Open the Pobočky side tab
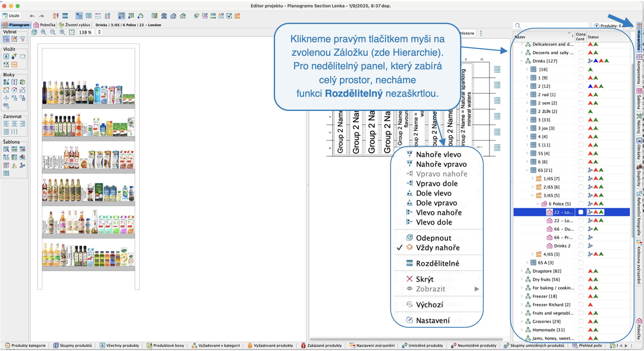 pos(639,329)
